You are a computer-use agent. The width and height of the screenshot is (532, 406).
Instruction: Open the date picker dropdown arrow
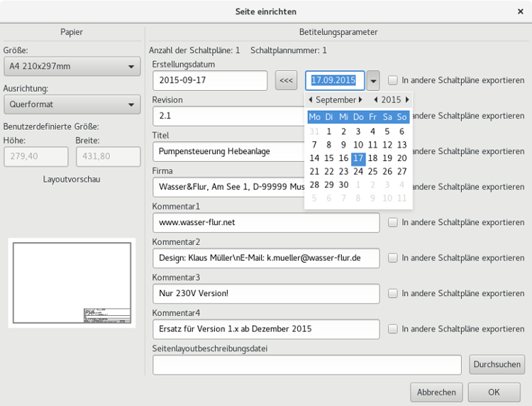click(x=374, y=80)
